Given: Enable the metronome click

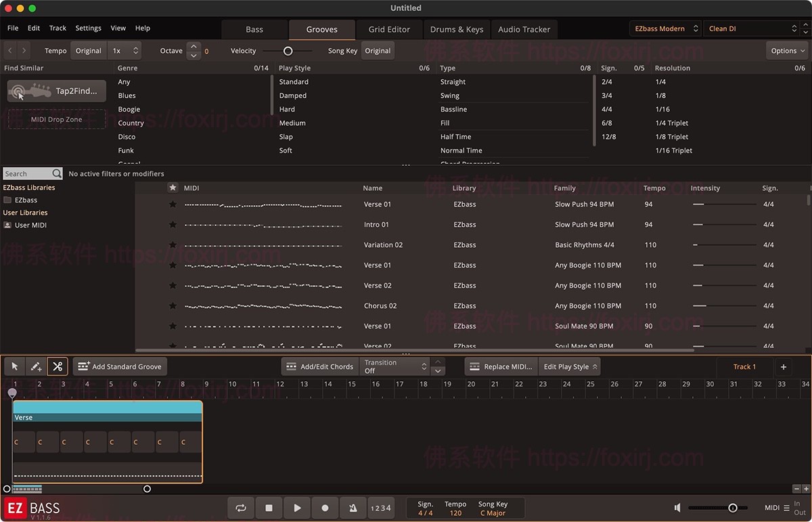Looking at the screenshot, I should (x=353, y=506).
